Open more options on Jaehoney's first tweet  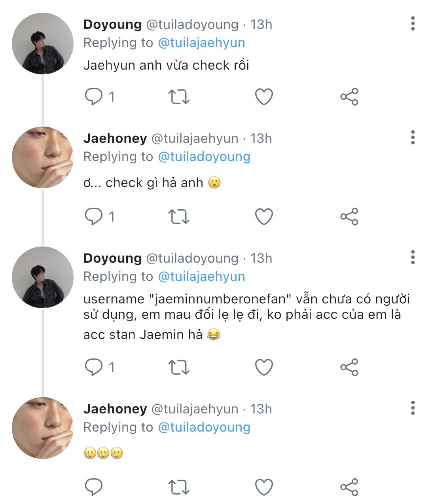pos(413,138)
